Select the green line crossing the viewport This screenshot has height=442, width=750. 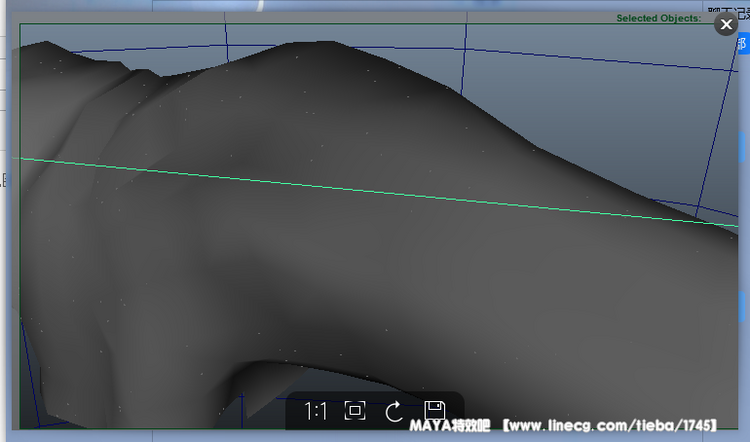point(400,193)
